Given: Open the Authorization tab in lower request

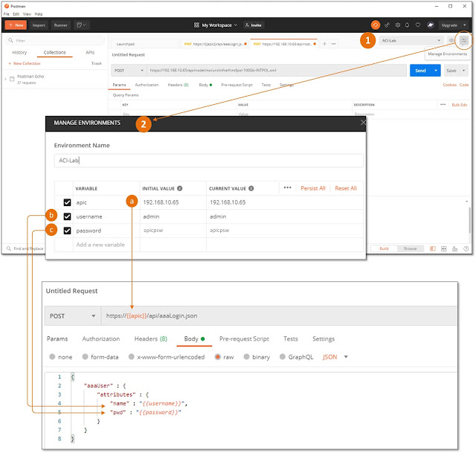Looking at the screenshot, I should 101,338.
